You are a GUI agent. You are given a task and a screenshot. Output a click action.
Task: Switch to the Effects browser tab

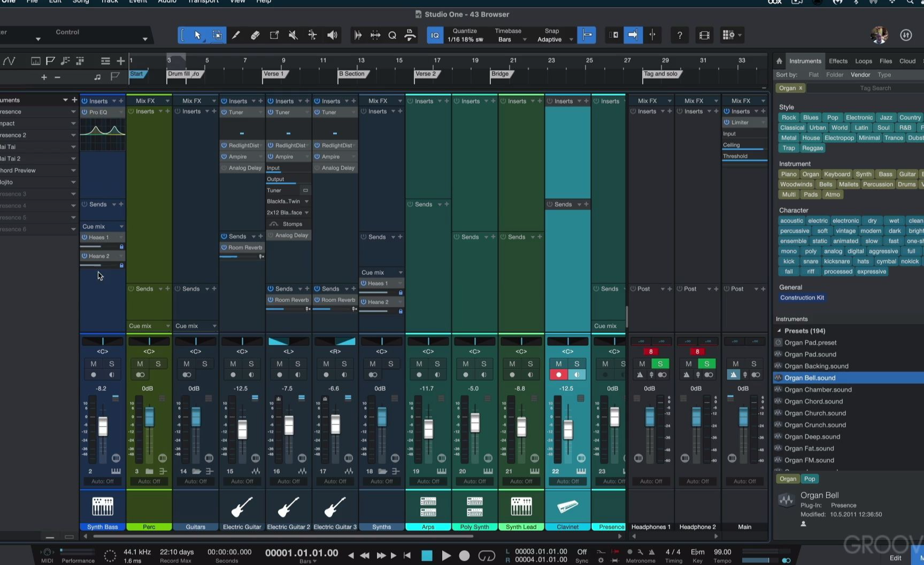click(x=837, y=61)
